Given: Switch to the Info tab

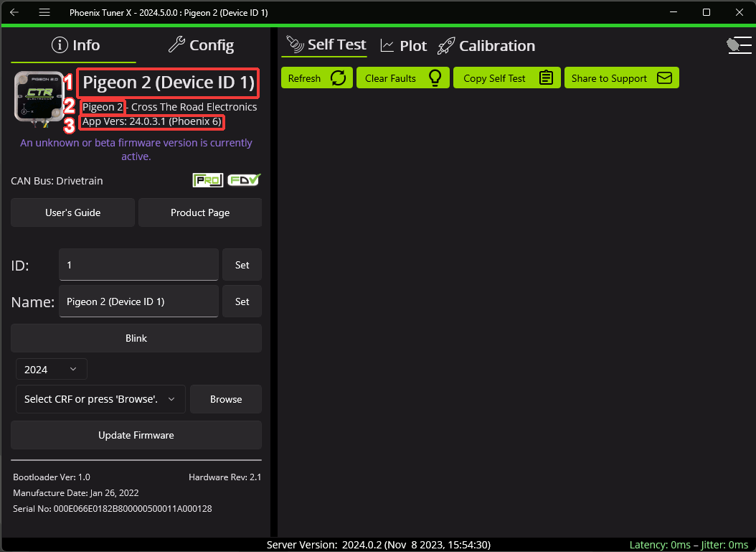Looking at the screenshot, I should coord(76,45).
